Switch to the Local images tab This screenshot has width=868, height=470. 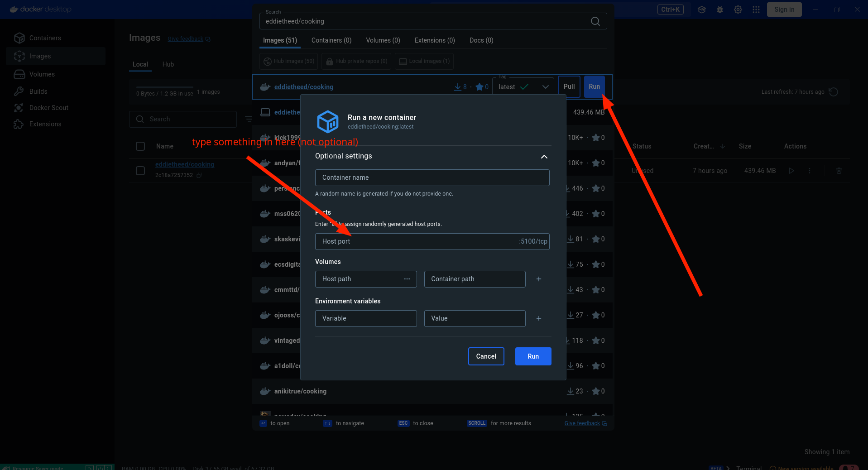140,64
